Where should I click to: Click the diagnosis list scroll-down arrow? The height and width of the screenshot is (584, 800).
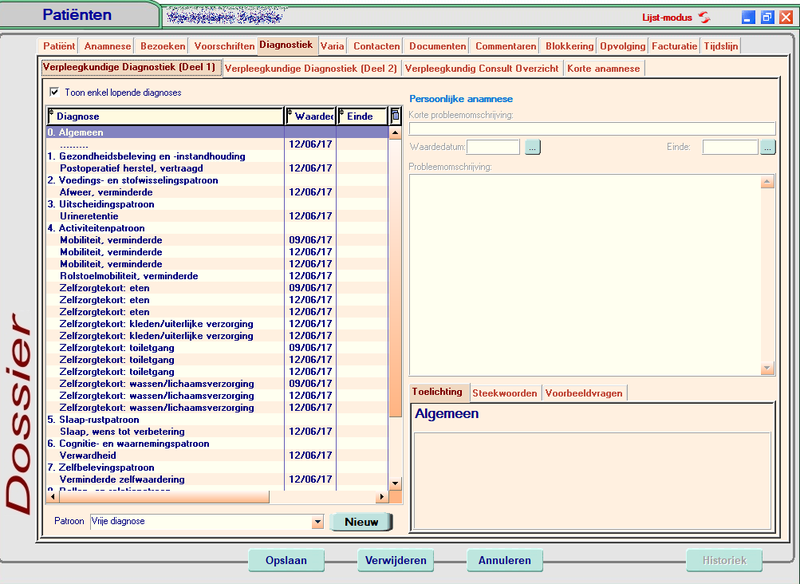[x=395, y=483]
